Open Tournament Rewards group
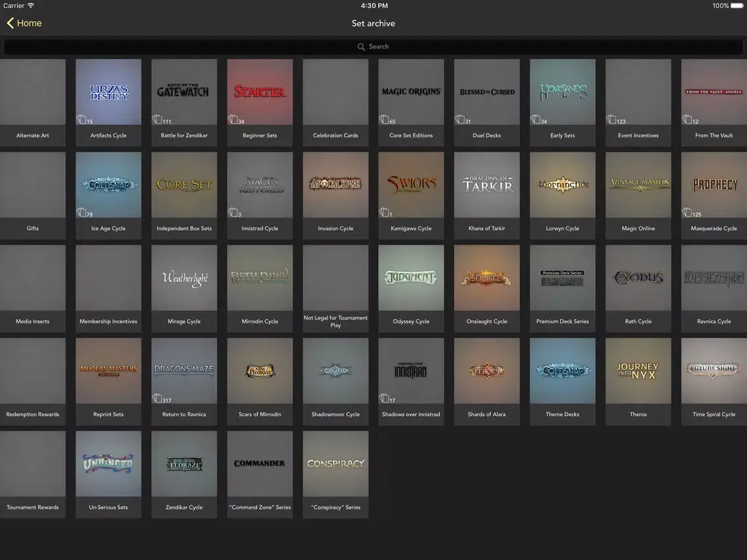Image resolution: width=747 pixels, height=560 pixels. pos(32,475)
